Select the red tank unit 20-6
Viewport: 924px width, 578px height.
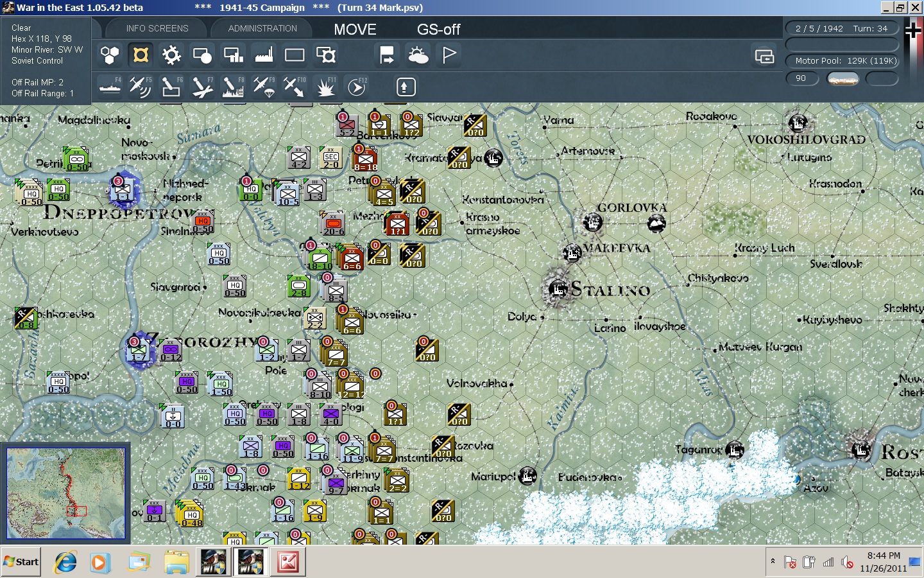332,223
